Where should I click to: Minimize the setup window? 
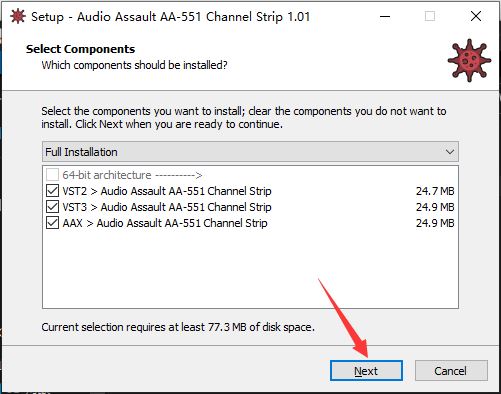pos(385,16)
